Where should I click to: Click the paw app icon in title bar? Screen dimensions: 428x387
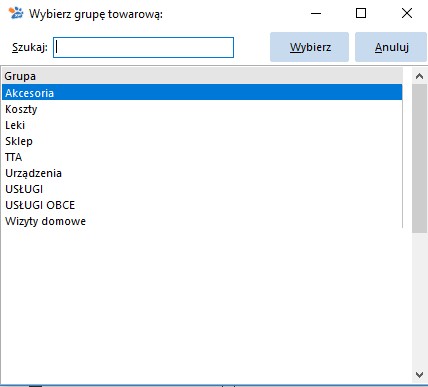[x=16, y=13]
